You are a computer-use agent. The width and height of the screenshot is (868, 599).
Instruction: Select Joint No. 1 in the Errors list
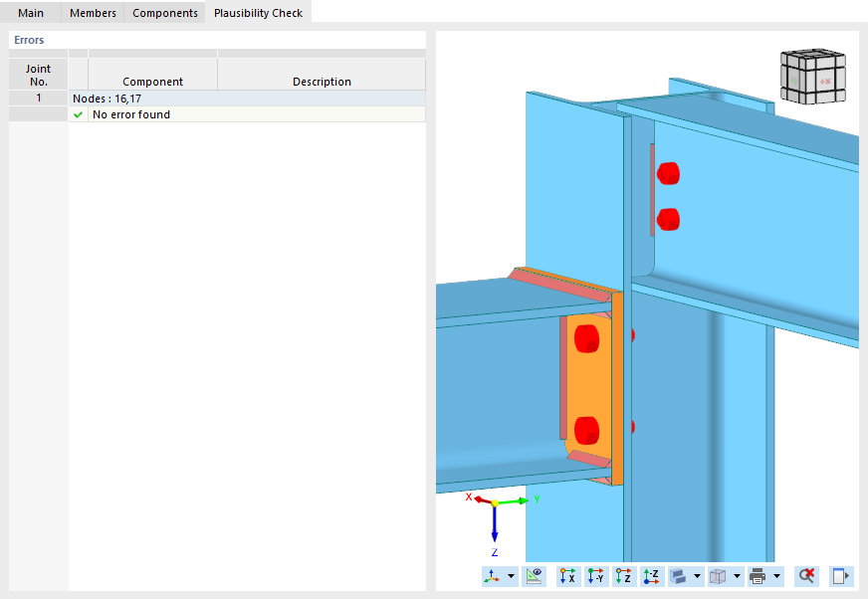(x=37, y=98)
